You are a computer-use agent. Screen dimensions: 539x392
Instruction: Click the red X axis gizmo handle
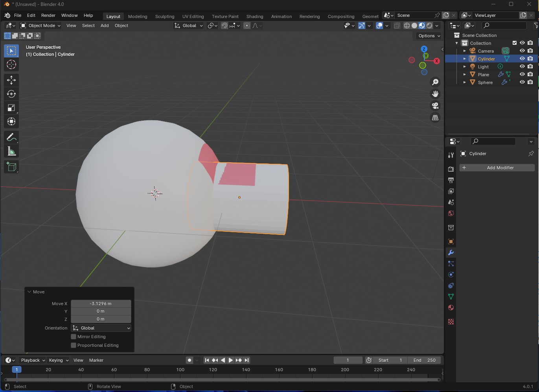point(436,61)
